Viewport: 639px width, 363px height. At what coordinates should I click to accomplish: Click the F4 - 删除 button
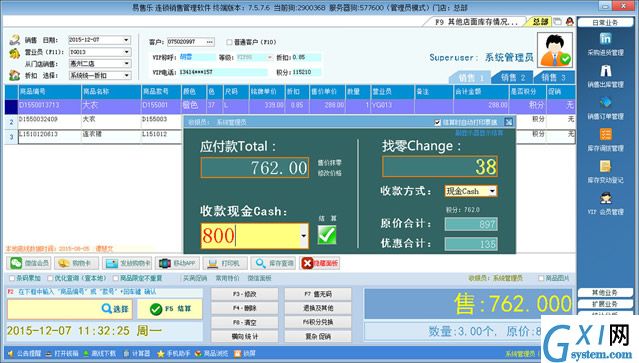245,308
